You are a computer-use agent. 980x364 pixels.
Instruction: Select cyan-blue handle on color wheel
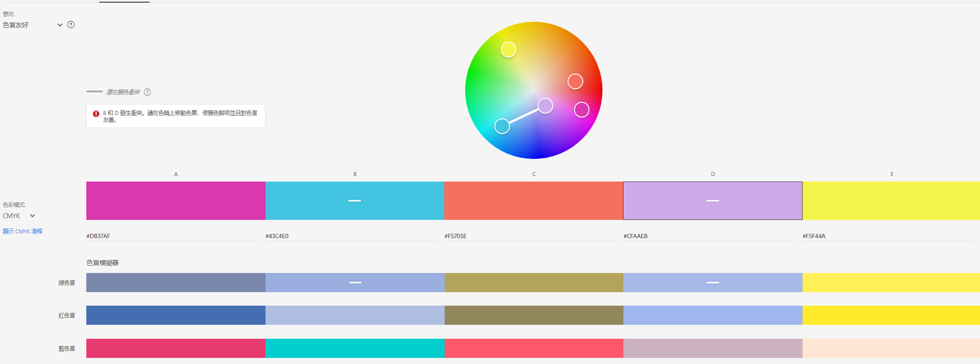[x=502, y=126]
